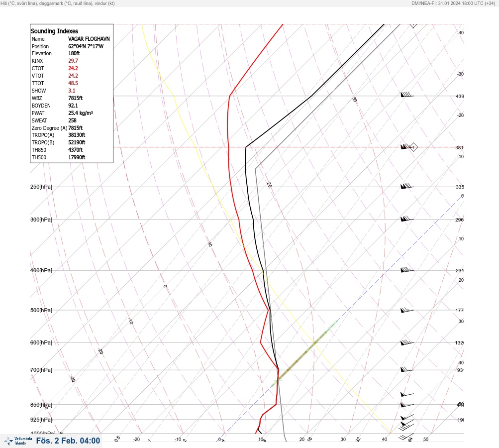This screenshot has width=499, height=448.
Task: Click the Vedurstofa Islands logo
Action: click(x=18, y=441)
